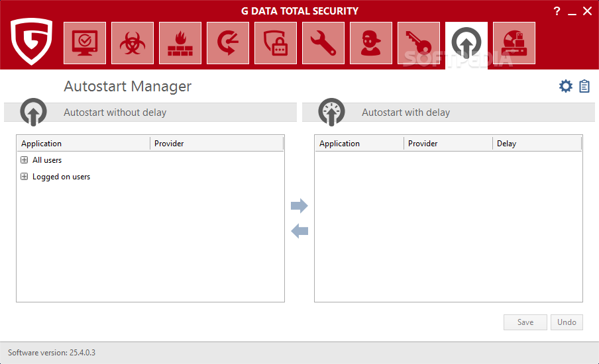Screen dimensions: 599x364
Task: Open the Virus protection biohazard icon
Action: pos(133,43)
